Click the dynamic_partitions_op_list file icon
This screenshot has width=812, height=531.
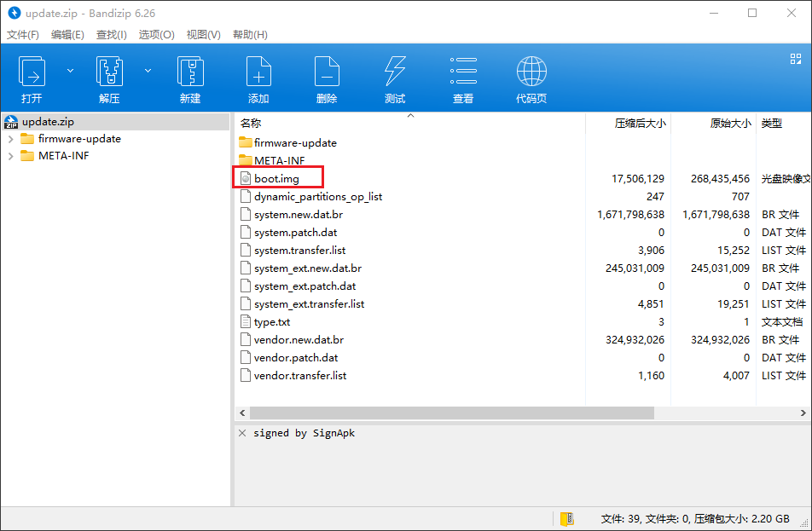(x=246, y=197)
